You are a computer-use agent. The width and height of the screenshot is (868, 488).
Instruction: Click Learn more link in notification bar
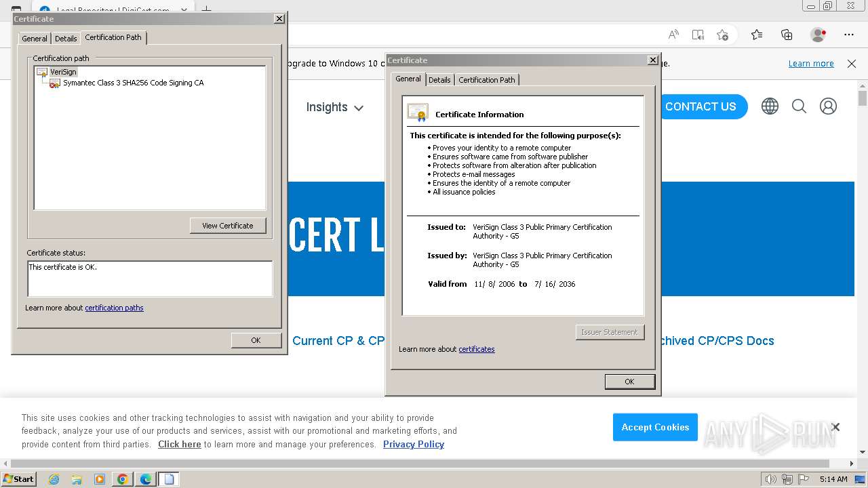pyautogui.click(x=811, y=64)
